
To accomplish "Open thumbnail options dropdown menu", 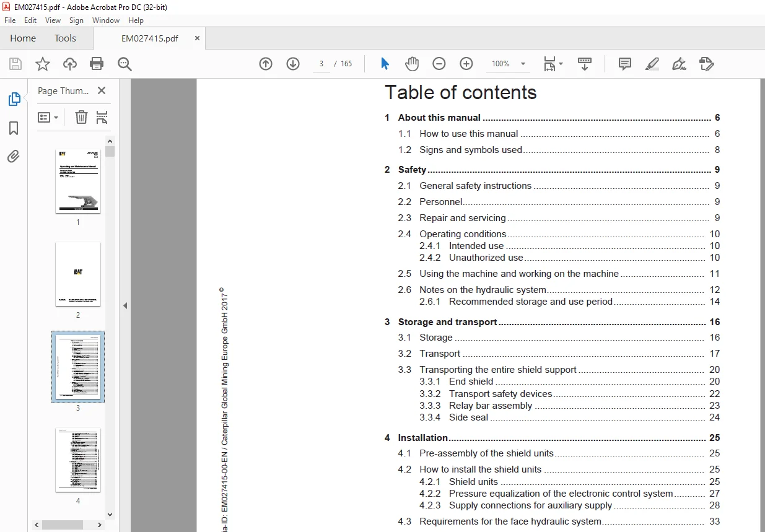I will click(x=48, y=117).
